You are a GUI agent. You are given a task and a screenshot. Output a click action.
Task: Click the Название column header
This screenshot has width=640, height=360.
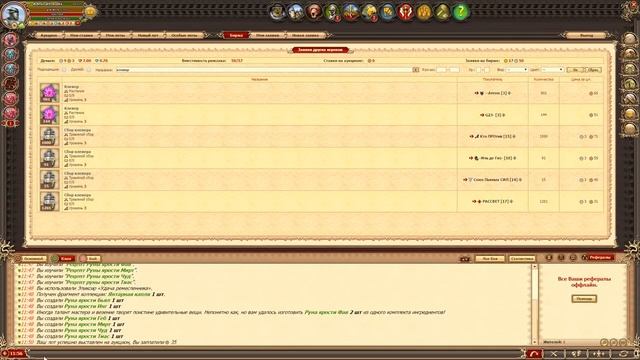point(260,79)
